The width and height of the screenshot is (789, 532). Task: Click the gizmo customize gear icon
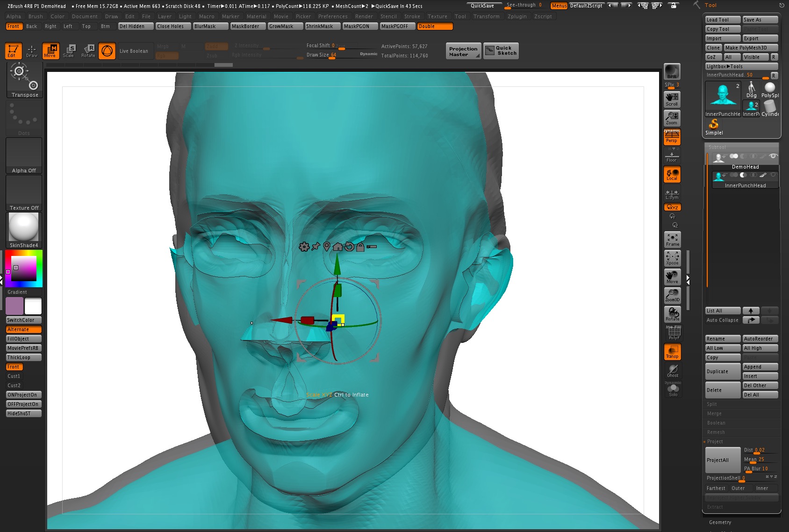pos(304,247)
